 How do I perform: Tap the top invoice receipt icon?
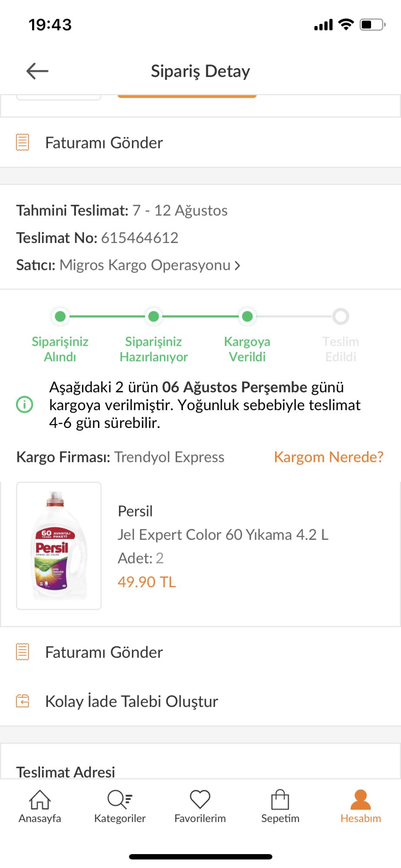pos(23,142)
